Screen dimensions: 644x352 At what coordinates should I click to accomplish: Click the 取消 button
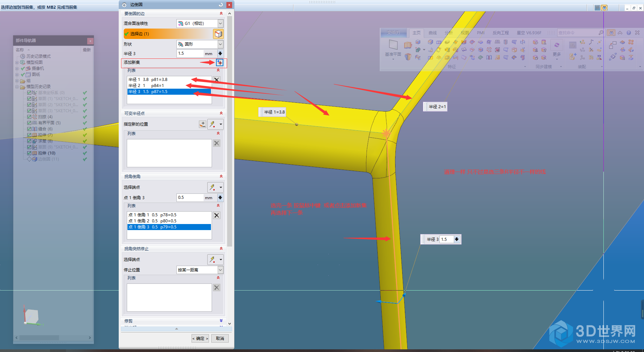pos(220,338)
